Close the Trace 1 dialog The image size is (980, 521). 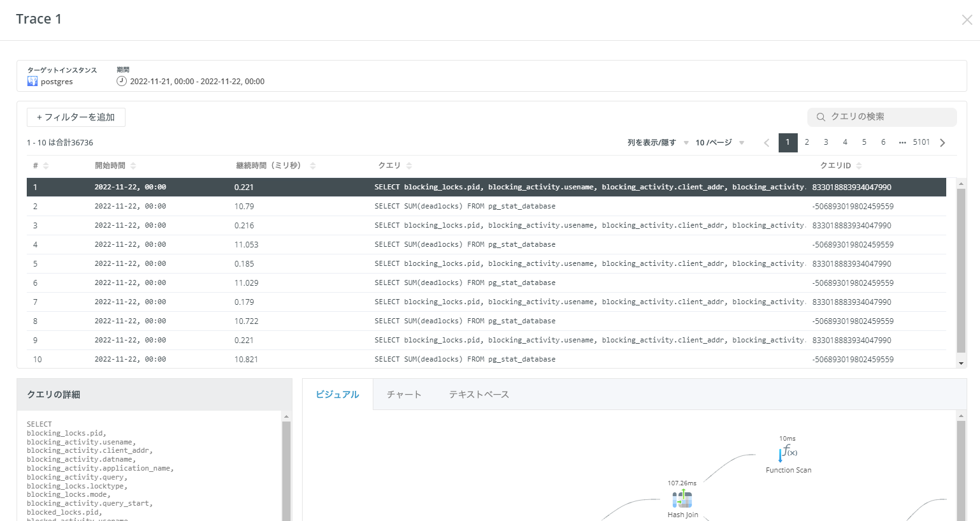point(967,20)
